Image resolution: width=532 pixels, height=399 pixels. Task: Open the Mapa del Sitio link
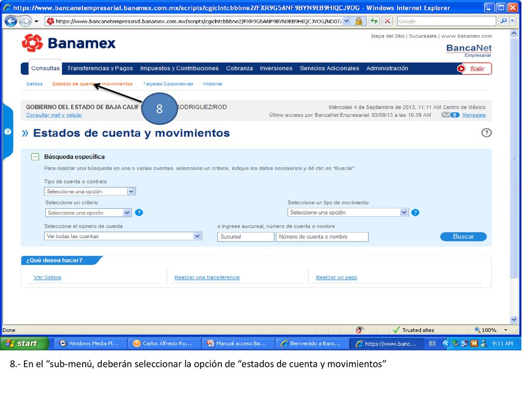point(388,36)
